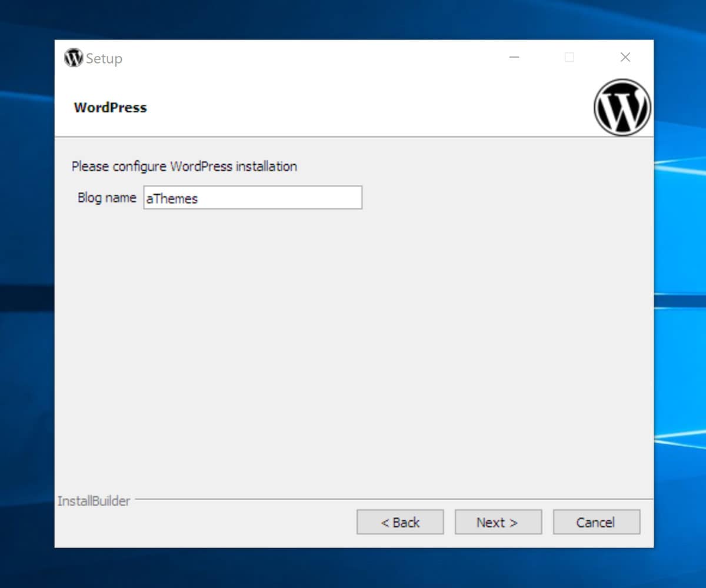Click the desktop background beside the wizard
Viewport: 706px width, 588px height.
pos(26,294)
